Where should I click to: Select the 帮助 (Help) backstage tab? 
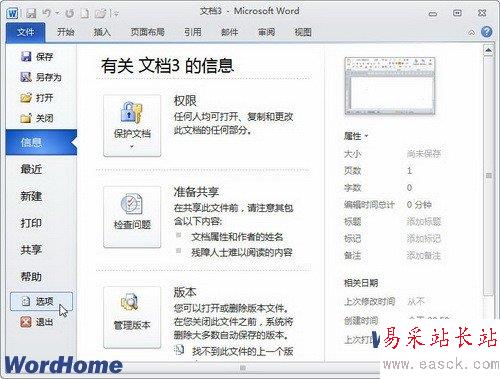pyautogui.click(x=31, y=277)
